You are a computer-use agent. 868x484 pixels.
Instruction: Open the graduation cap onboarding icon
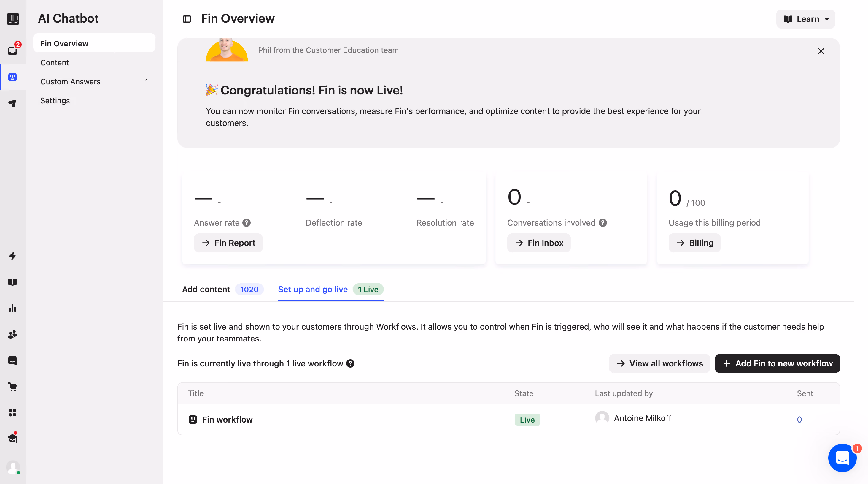13,438
